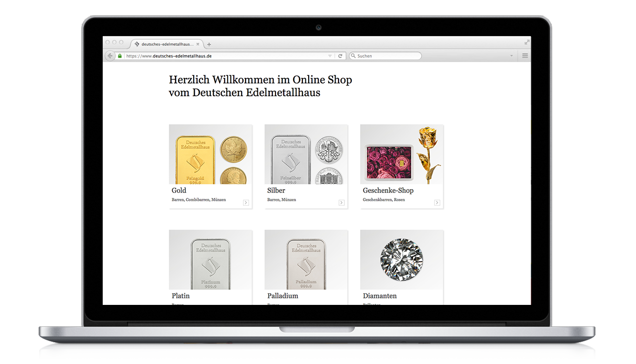Open a new tab with the plus icon
This screenshot has height=364, width=636.
point(209,44)
